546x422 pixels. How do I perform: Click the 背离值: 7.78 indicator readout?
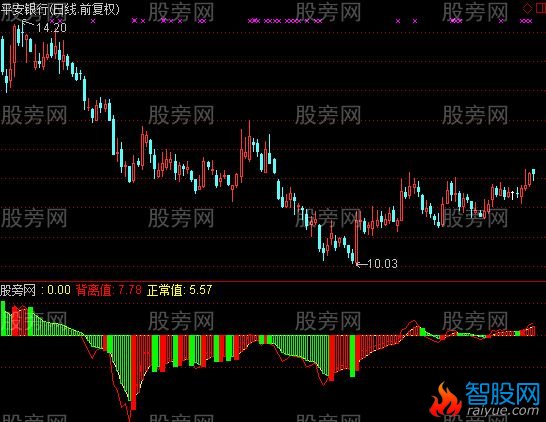[x=109, y=290]
